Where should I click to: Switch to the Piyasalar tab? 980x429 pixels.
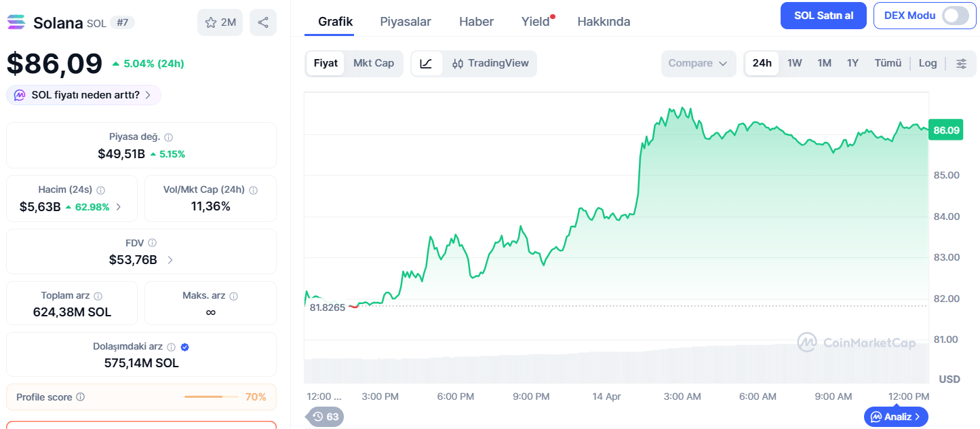click(x=406, y=22)
